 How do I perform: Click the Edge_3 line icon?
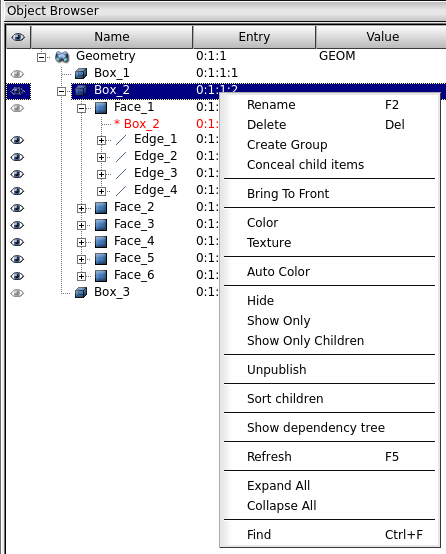tap(121, 174)
